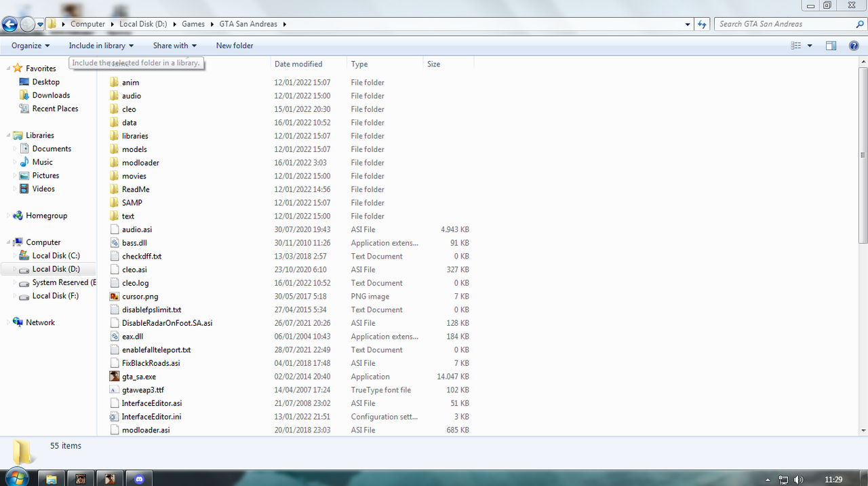Sort by Date modified column header

tap(298, 64)
